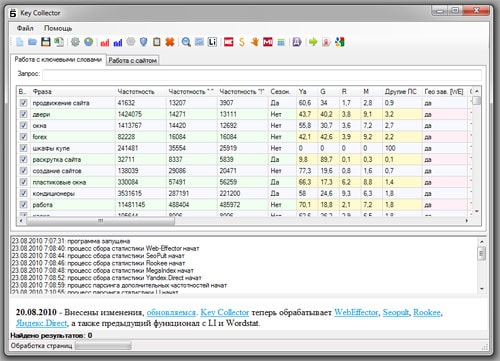Click the orange hand Rookee icon
This screenshot has height=361, width=500.
tap(255, 42)
